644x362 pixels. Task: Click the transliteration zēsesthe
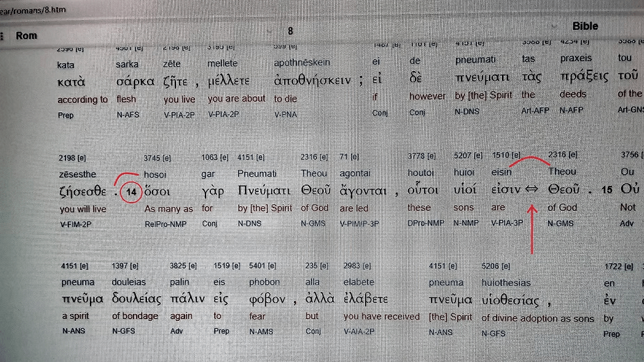pyautogui.click(x=78, y=173)
